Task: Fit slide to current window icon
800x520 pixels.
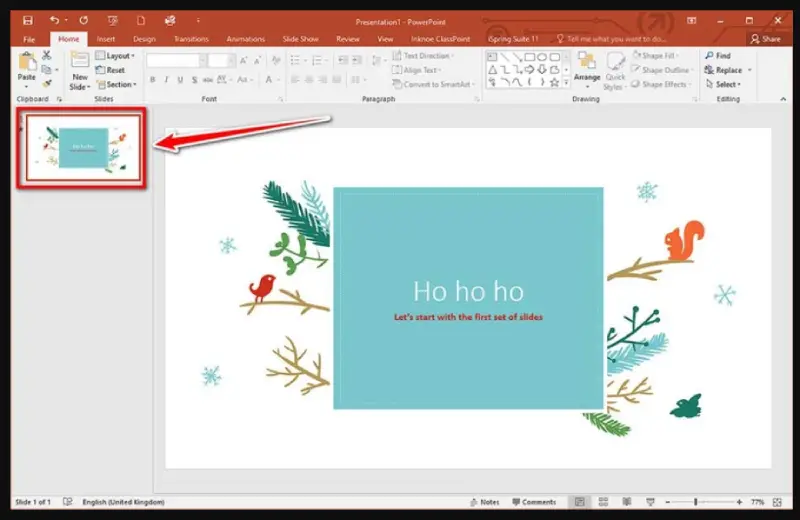Action: coord(777,502)
